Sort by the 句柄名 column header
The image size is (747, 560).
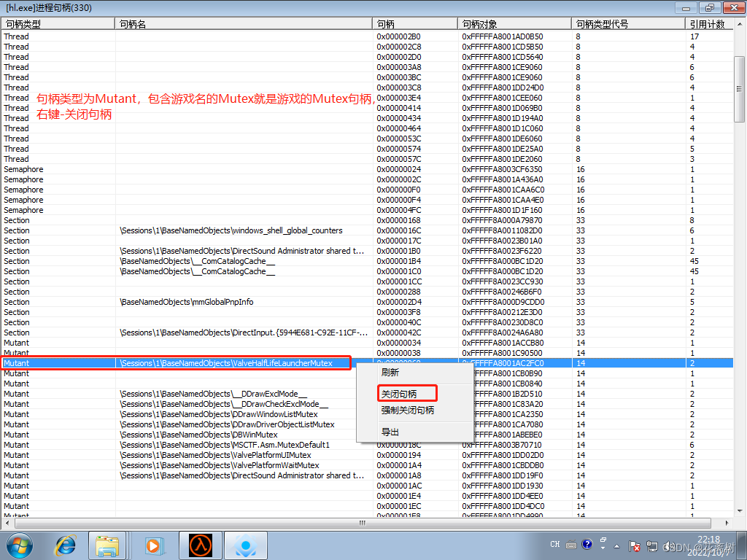244,24
